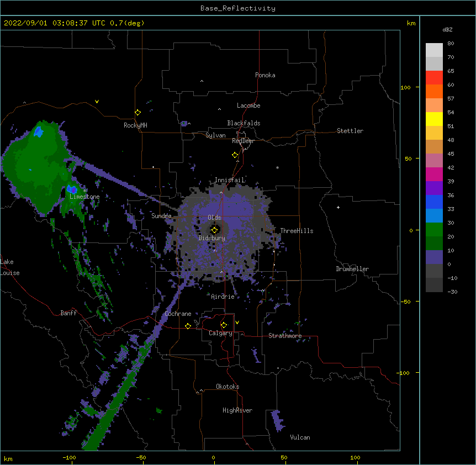The image size is (476, 465).
Task: Click the 50 tick on the right axis
Action: tap(408, 158)
